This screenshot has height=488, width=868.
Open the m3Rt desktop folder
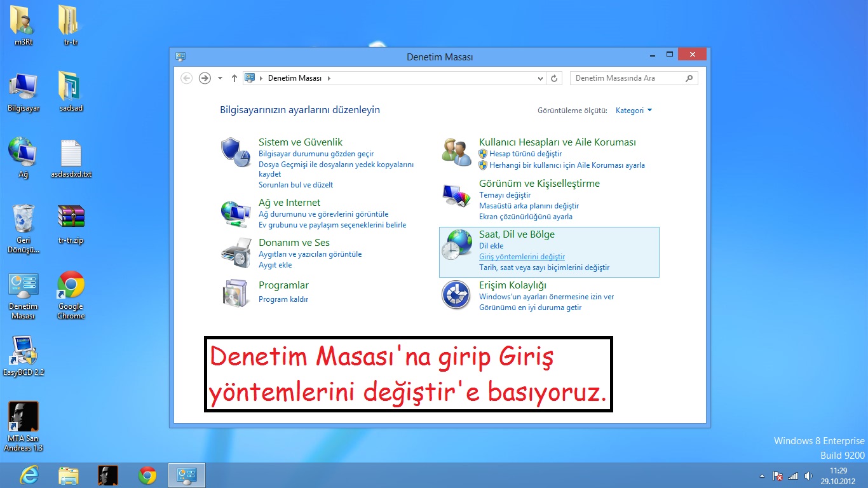[24, 25]
